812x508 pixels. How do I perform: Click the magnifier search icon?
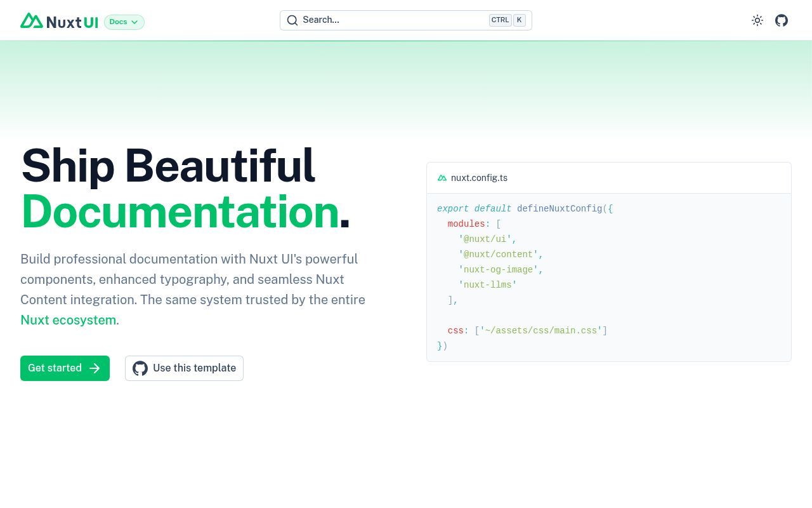(x=292, y=20)
